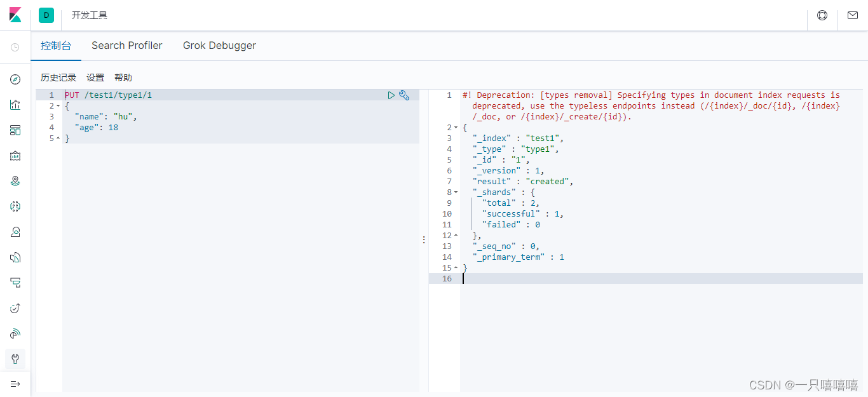This screenshot has width=868, height=397.
Task: Open Visualize from the chart icon
Action: click(x=15, y=105)
